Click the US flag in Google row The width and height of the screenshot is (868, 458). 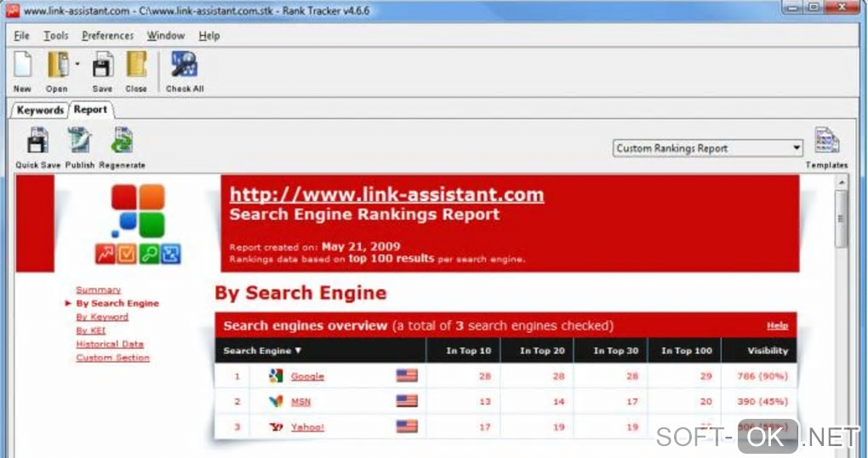click(x=407, y=375)
